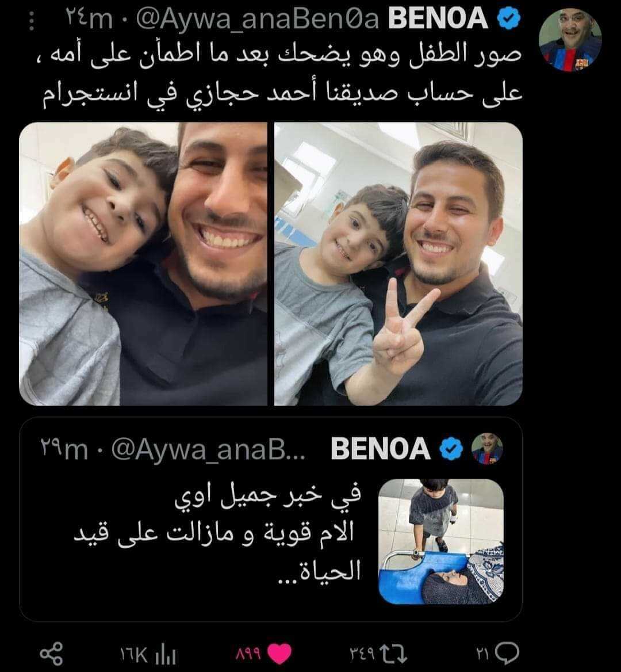Open the right selfie with peace sign
This screenshot has height=672, width=621.
(x=398, y=264)
